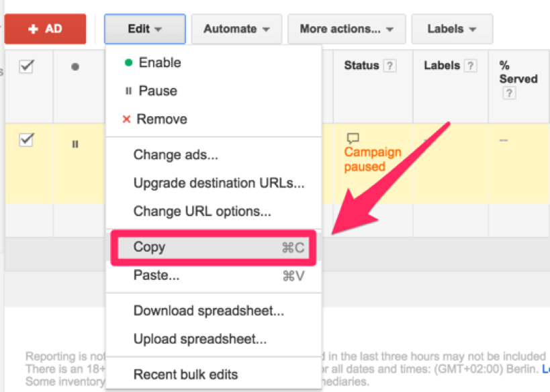Click the paused status icon in ad row

point(75,144)
